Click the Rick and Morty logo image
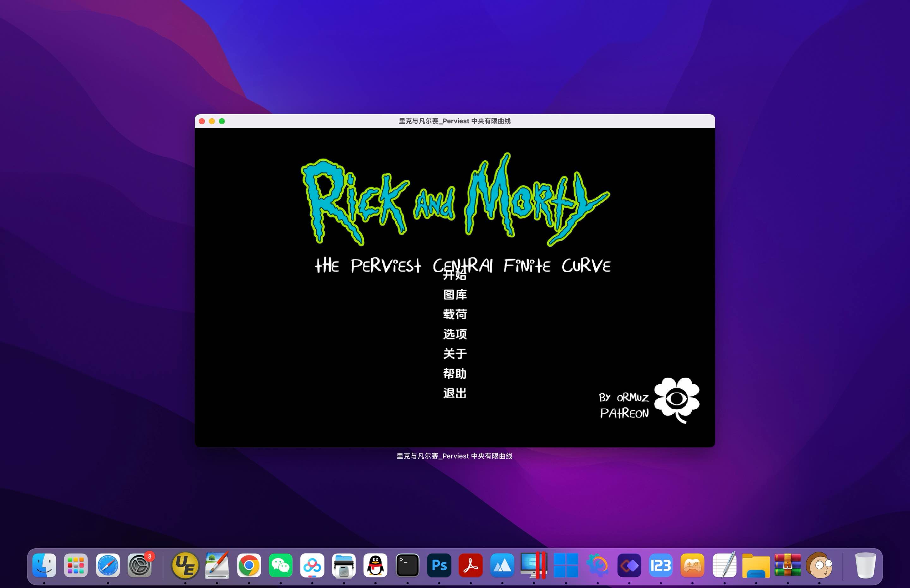Viewport: 910px width, 588px height. tap(455, 199)
